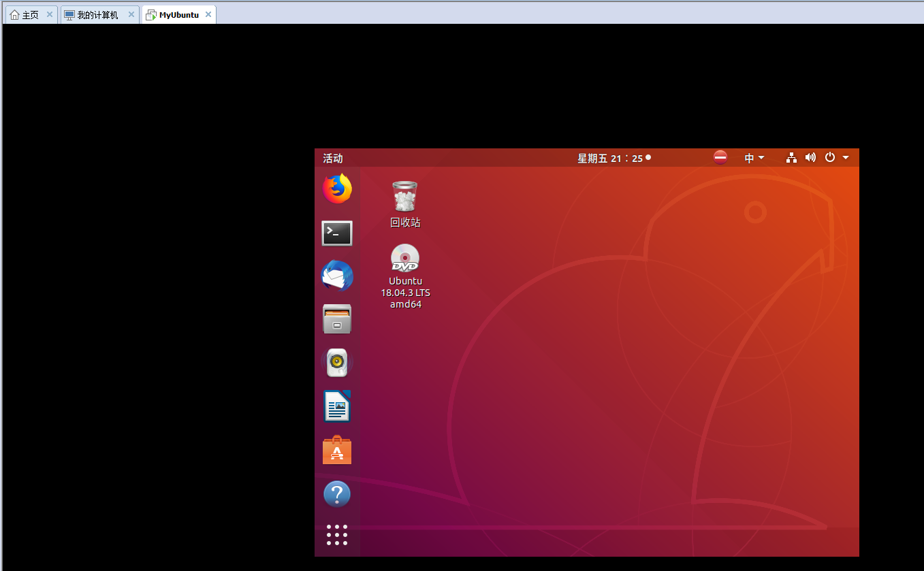Image resolution: width=924 pixels, height=571 pixels.
Task: Open Thunderbird mail in the dock
Action: pyautogui.click(x=337, y=276)
